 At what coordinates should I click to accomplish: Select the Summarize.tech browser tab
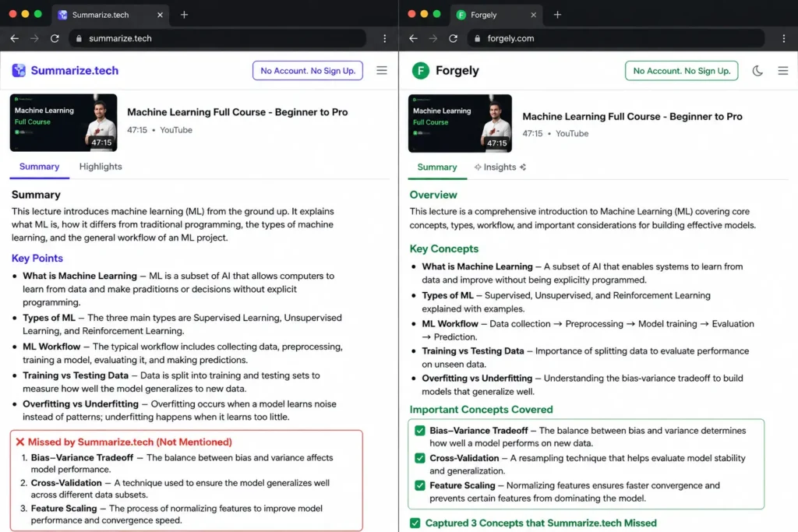point(111,15)
